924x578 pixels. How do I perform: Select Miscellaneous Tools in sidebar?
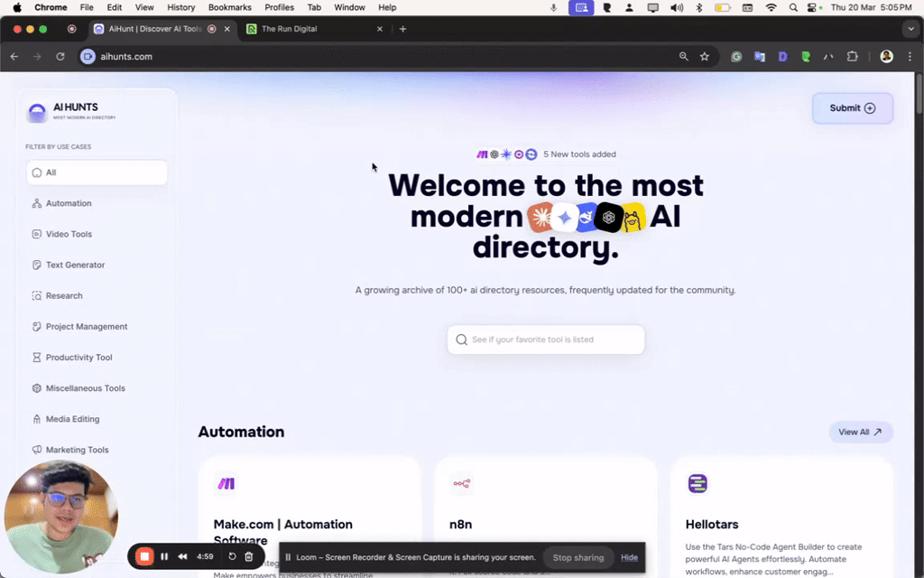[79, 388]
